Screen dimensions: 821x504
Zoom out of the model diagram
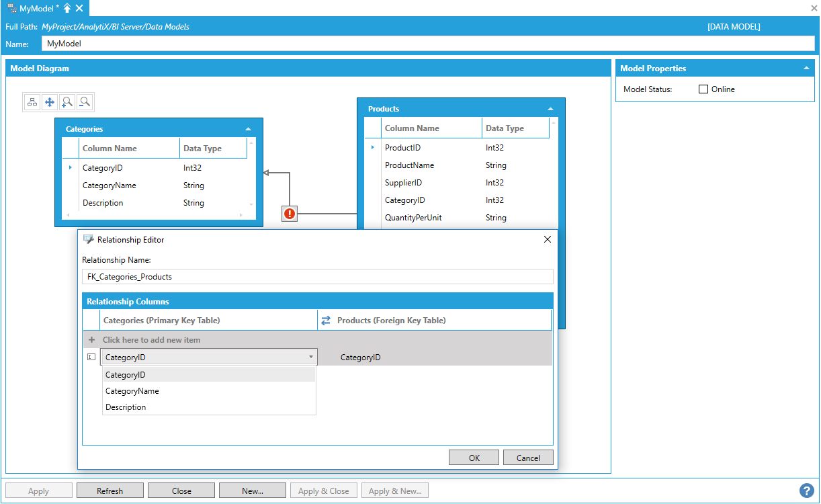(x=85, y=102)
